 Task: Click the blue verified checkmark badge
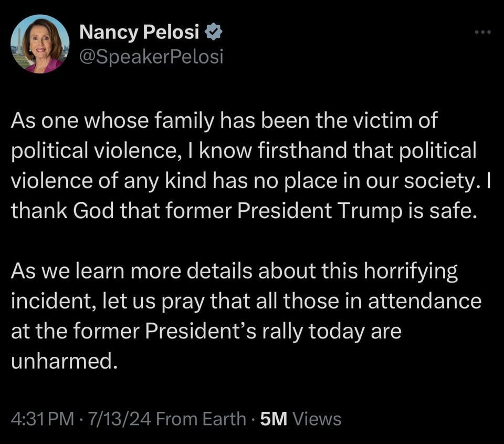click(214, 33)
